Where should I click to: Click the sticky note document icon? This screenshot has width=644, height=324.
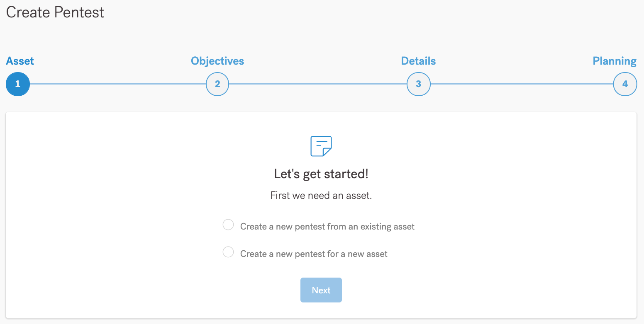321,146
